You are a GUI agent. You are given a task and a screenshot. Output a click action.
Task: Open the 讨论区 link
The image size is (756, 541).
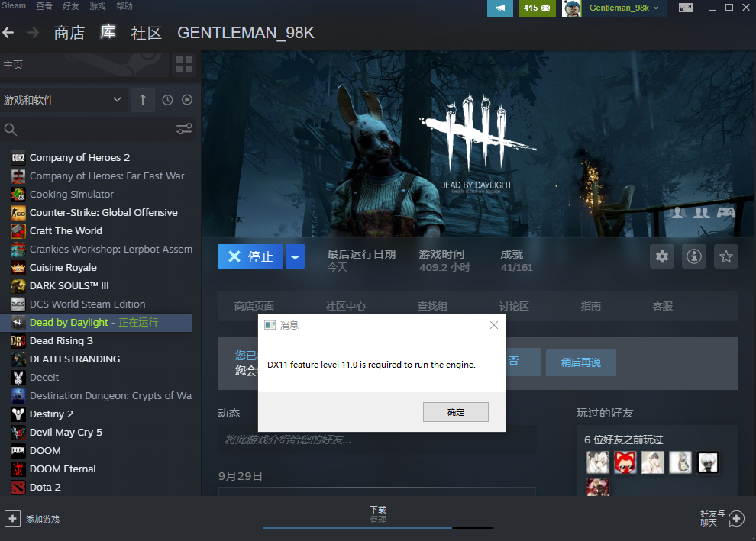pyautogui.click(x=514, y=306)
